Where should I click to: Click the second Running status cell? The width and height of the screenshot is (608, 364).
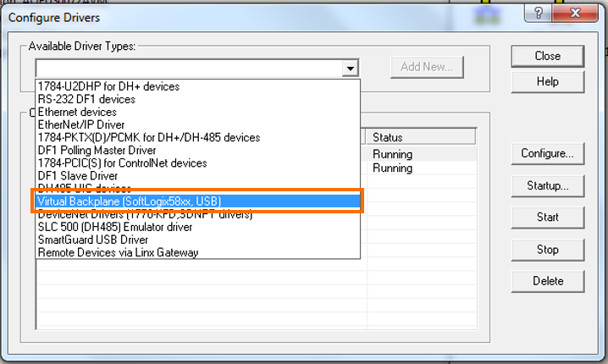tap(422, 168)
